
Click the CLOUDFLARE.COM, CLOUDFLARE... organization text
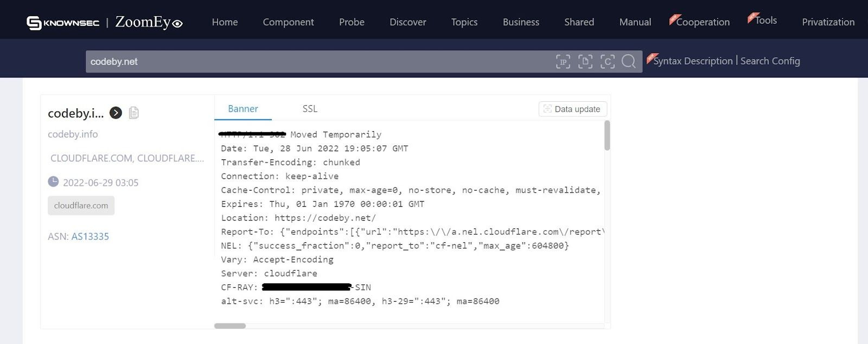click(x=127, y=158)
